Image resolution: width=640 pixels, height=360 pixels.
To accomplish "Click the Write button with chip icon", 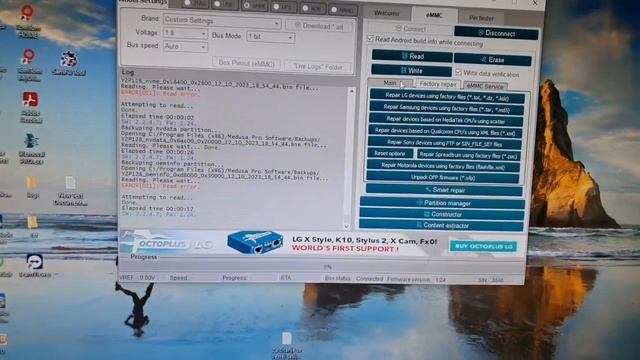I will tap(411, 70).
